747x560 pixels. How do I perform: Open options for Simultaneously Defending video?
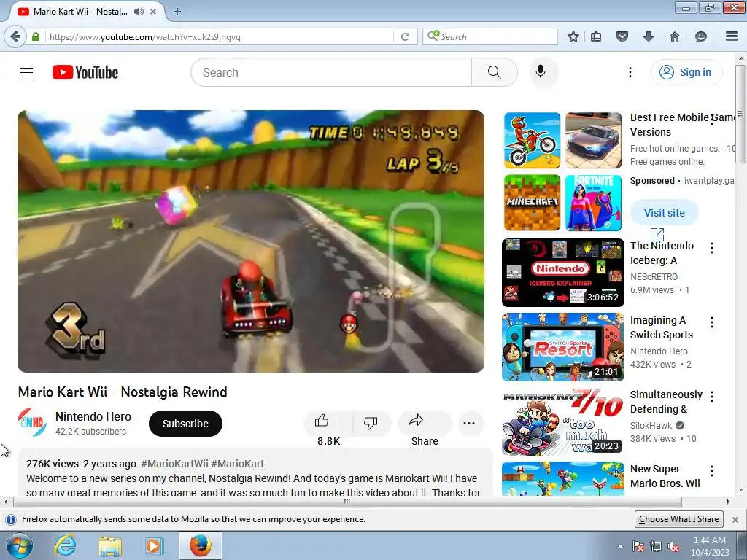712,396
